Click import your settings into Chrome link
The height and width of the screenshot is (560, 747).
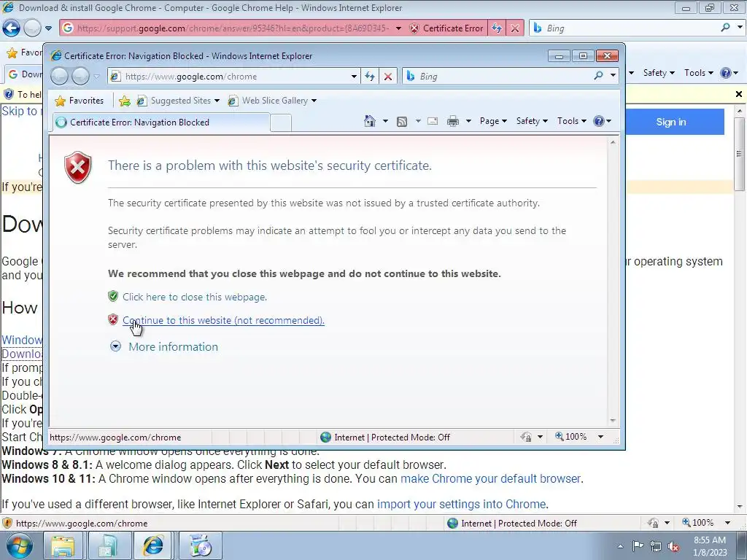click(461, 504)
